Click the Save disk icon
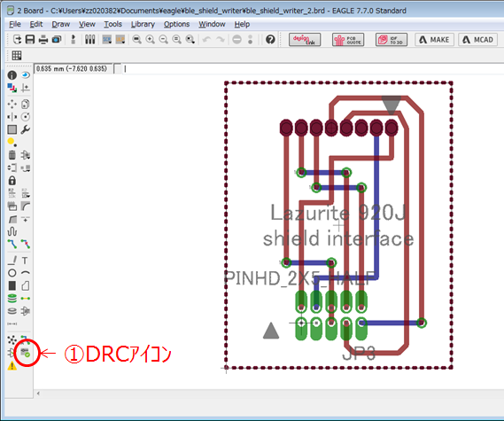 point(30,39)
